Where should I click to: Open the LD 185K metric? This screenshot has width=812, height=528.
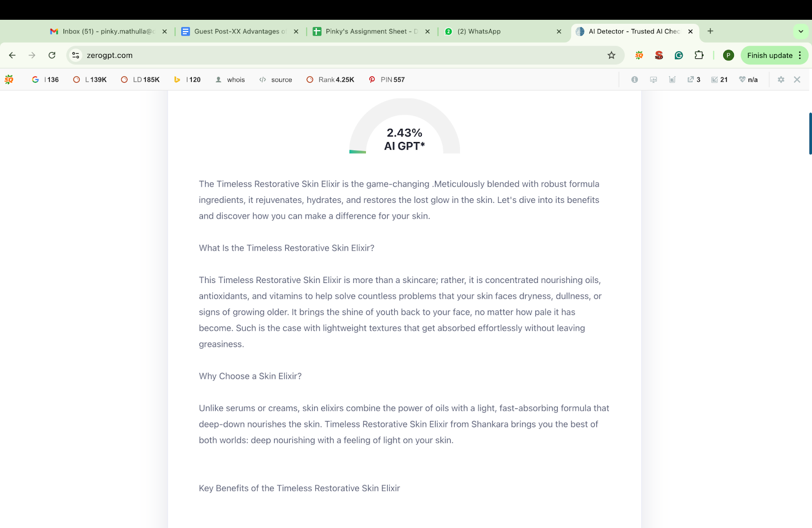(140, 80)
